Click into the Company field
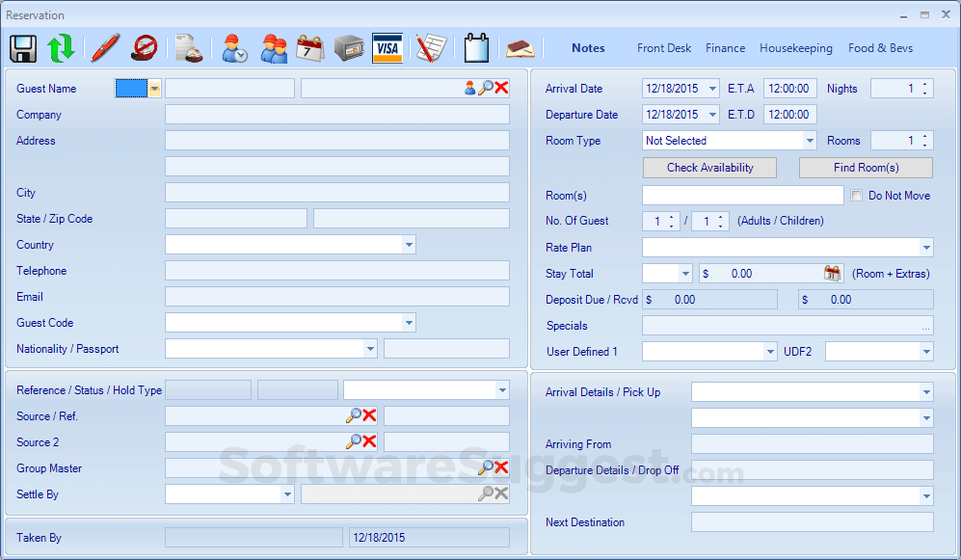961x560 pixels. (x=337, y=115)
